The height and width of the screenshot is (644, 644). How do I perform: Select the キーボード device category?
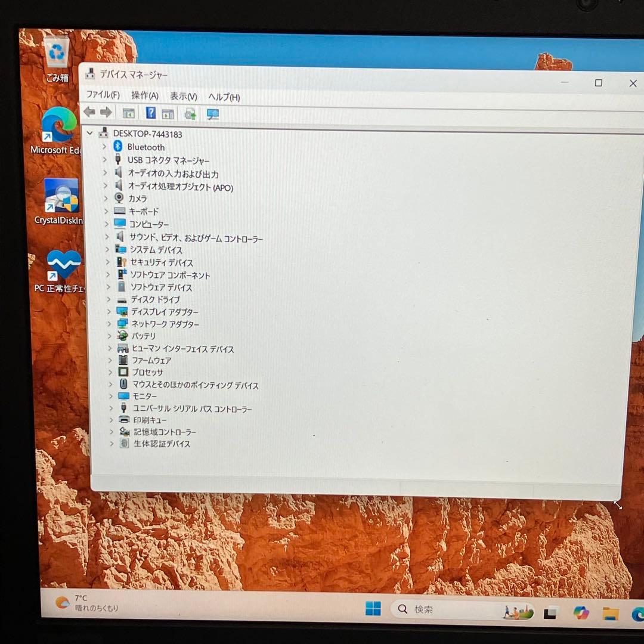click(143, 212)
